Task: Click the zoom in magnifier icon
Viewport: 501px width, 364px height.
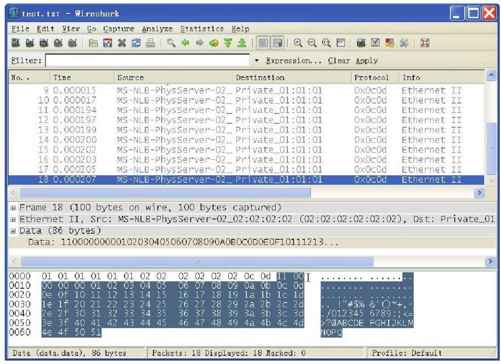Action: [298, 43]
